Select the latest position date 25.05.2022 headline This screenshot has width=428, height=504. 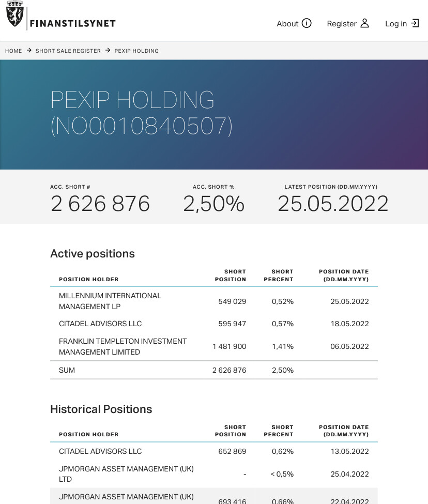tap(333, 204)
